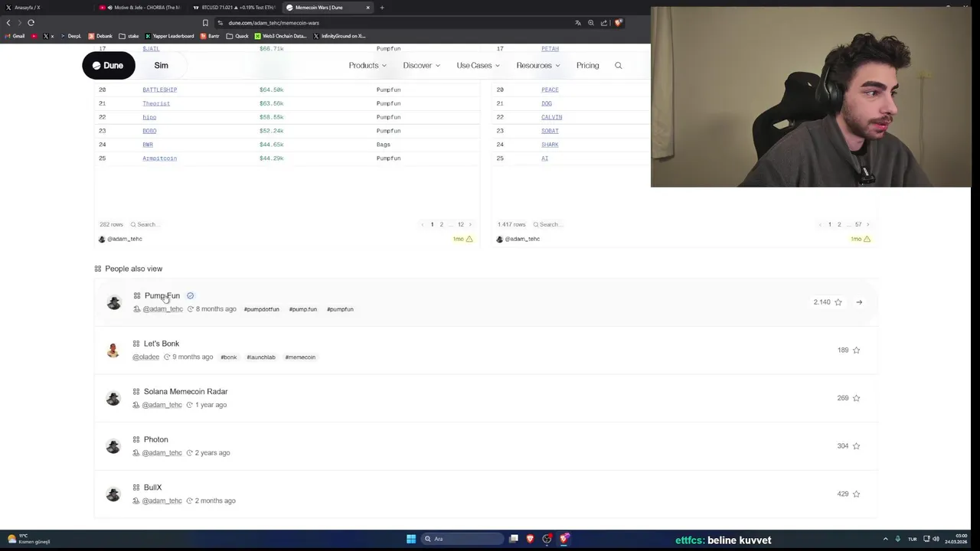This screenshot has width=980, height=551.
Task: Open the Brave Shields icon
Action: coord(619,23)
